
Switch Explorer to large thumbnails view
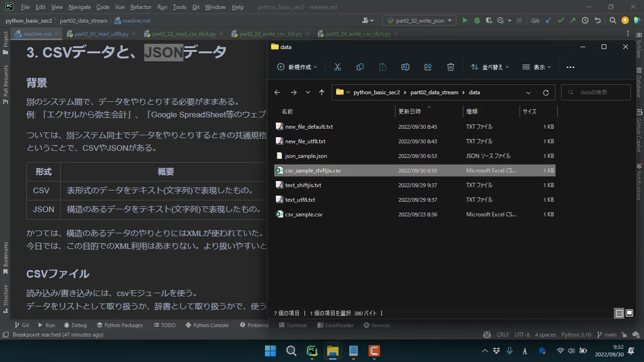pos(629,313)
